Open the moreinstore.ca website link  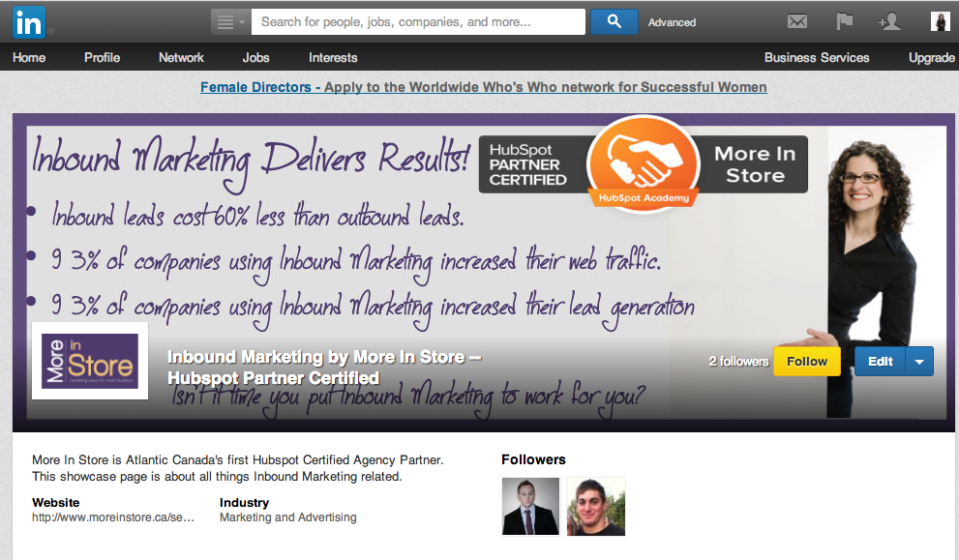click(x=113, y=517)
